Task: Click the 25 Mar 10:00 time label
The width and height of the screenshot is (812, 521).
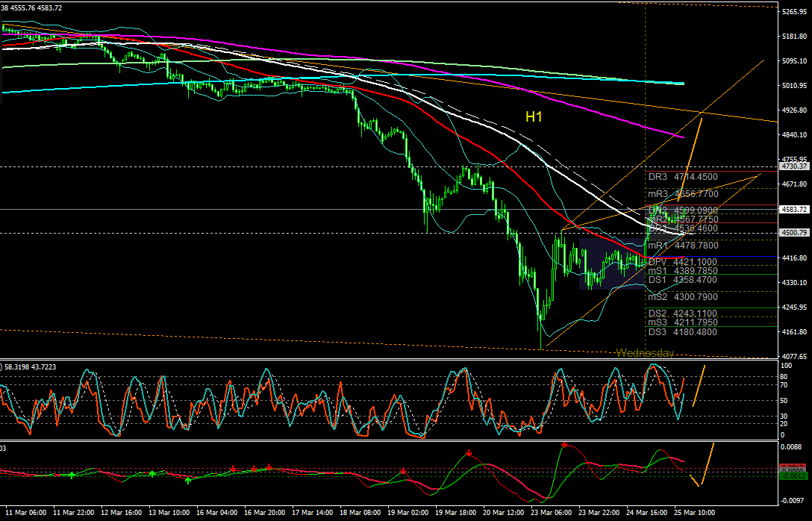Action: tap(695, 513)
